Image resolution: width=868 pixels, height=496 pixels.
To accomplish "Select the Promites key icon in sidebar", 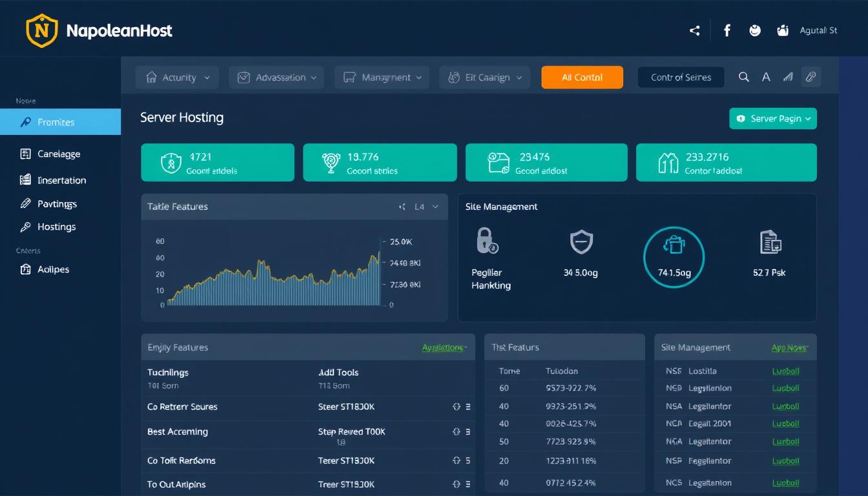I will pyautogui.click(x=26, y=121).
